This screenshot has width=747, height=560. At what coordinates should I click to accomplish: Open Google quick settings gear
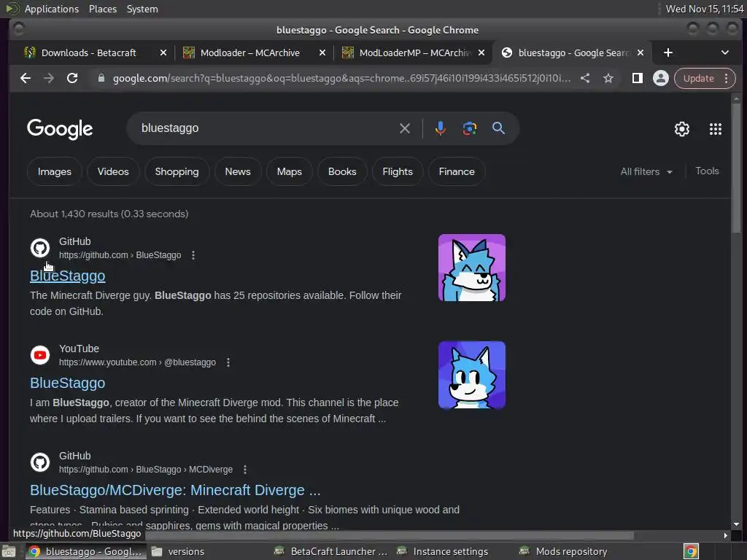pyautogui.click(x=682, y=128)
